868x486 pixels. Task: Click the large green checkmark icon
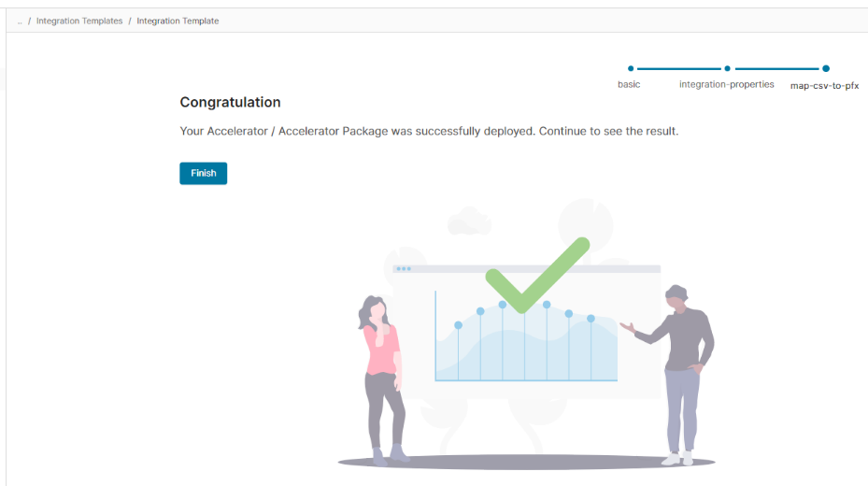[536, 274]
